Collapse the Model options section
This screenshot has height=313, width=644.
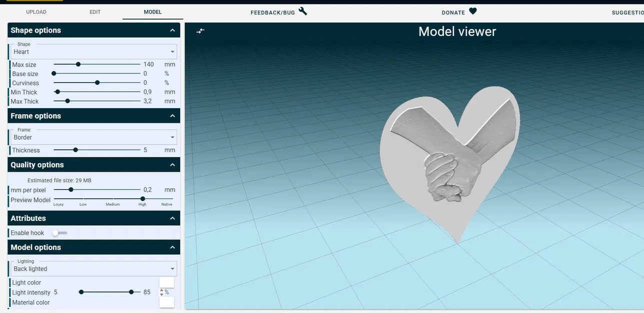(172, 246)
